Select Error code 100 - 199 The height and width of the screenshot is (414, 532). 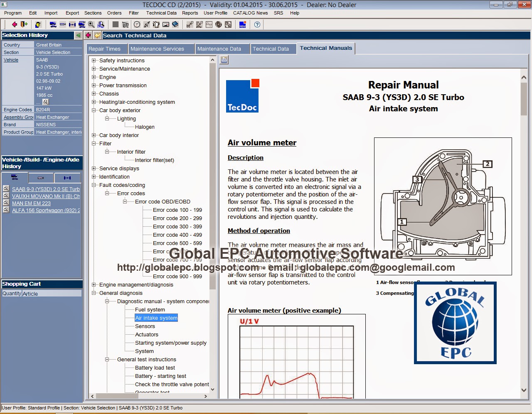point(177,210)
